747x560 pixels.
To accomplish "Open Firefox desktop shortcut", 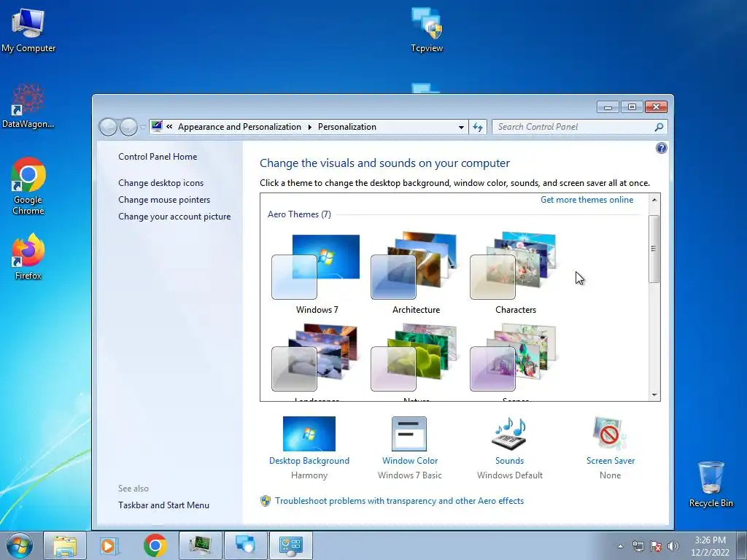I will pyautogui.click(x=28, y=256).
